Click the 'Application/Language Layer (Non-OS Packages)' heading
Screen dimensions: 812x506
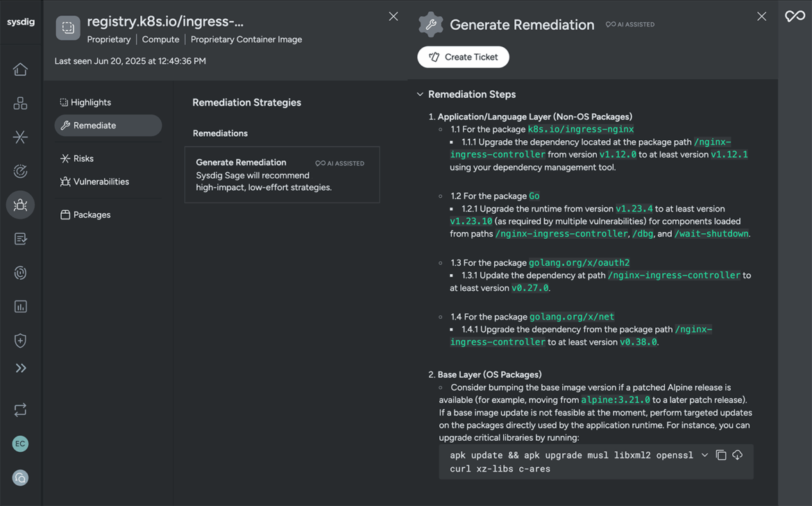(535, 117)
